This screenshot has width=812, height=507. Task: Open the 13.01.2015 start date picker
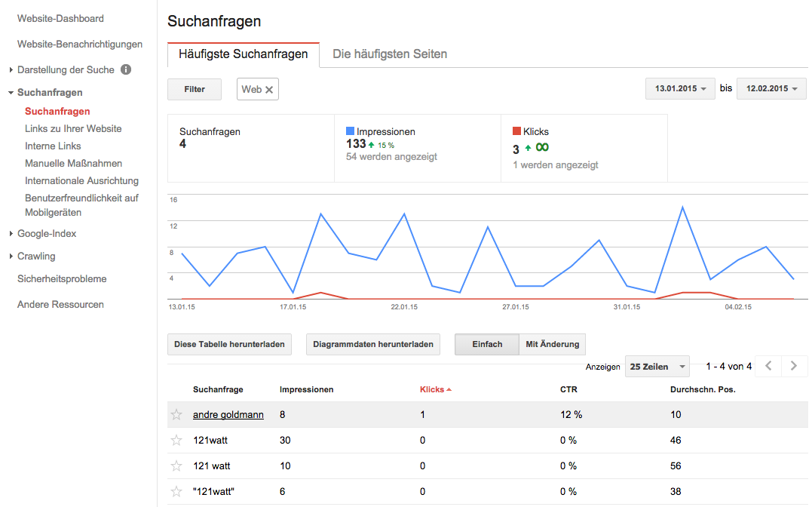[x=679, y=88]
